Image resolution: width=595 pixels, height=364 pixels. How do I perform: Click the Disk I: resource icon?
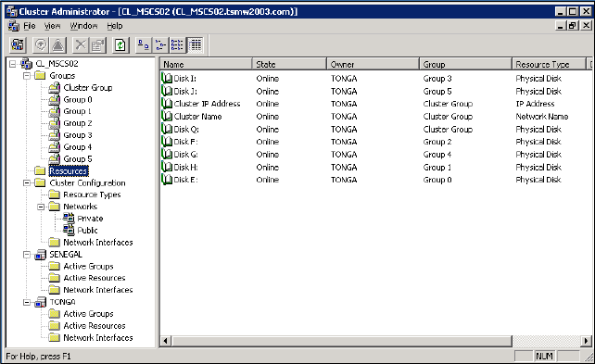click(167, 78)
